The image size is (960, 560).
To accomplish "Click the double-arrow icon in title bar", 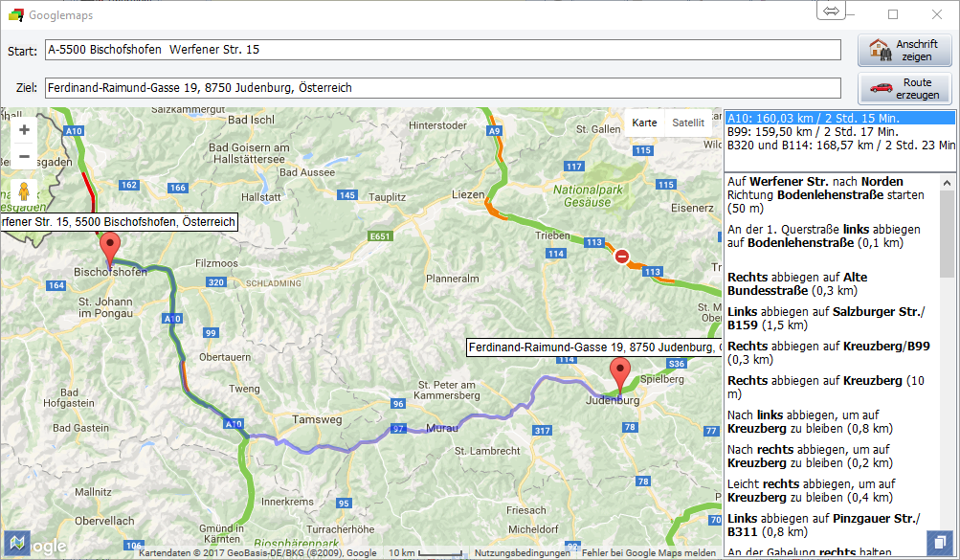I will coord(831,11).
